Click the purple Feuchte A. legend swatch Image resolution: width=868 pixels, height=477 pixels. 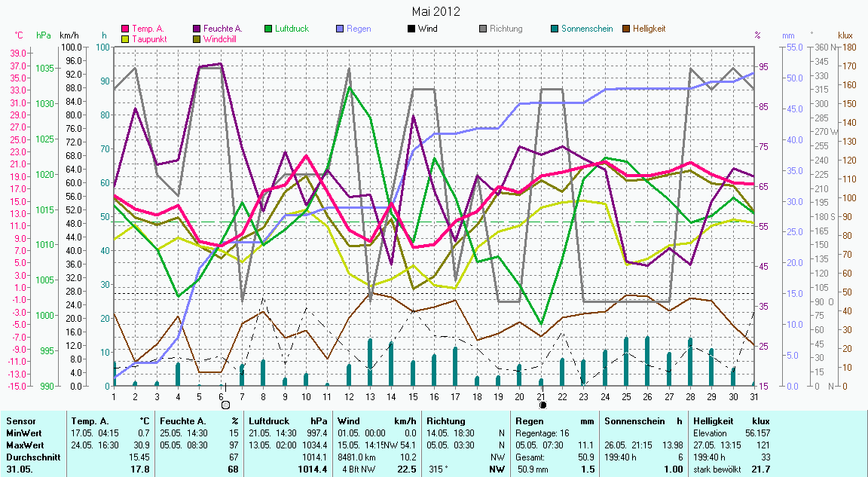tap(197, 29)
